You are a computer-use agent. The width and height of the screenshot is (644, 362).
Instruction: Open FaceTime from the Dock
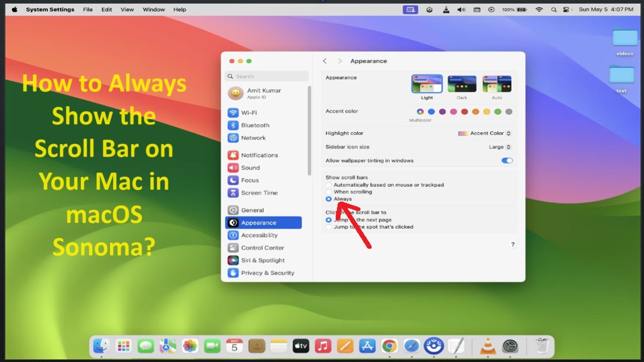point(212,345)
